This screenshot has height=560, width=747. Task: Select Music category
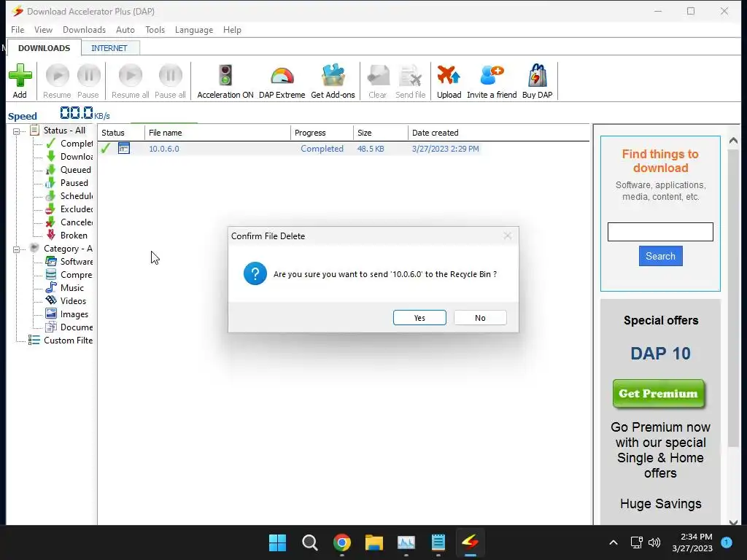point(65,287)
